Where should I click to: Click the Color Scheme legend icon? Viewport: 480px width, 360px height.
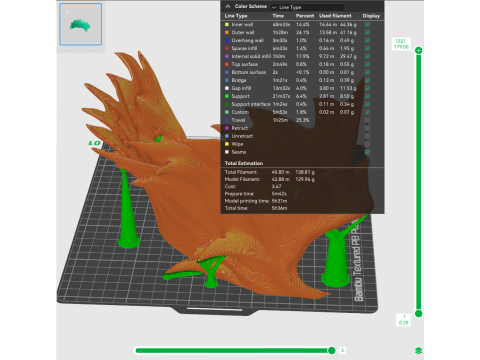tap(228, 6)
